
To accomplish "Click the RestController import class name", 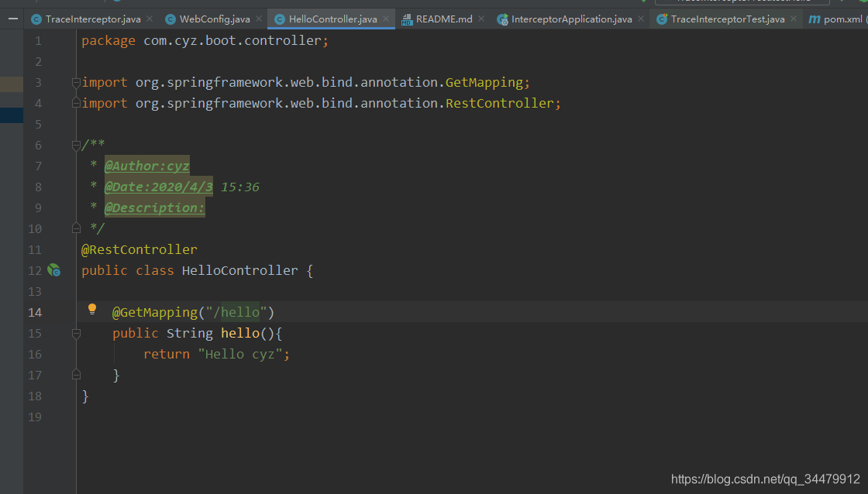I will click(x=499, y=104).
